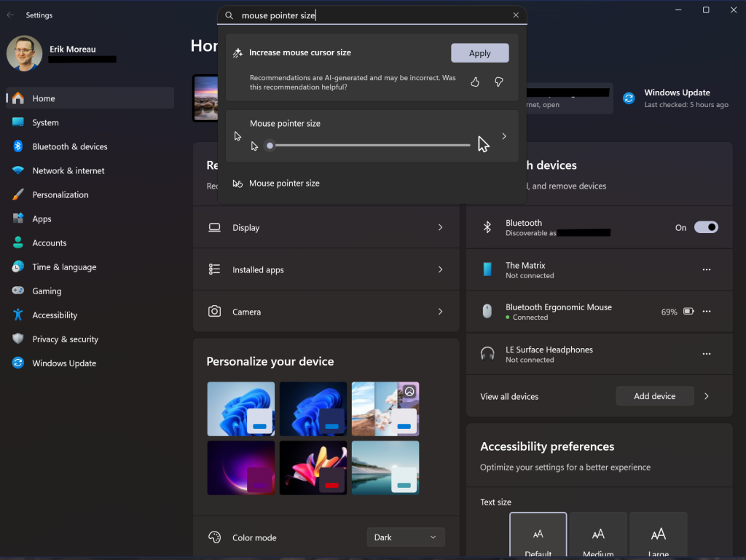746x560 pixels.
Task: Select Large text size option
Action: coord(658,537)
